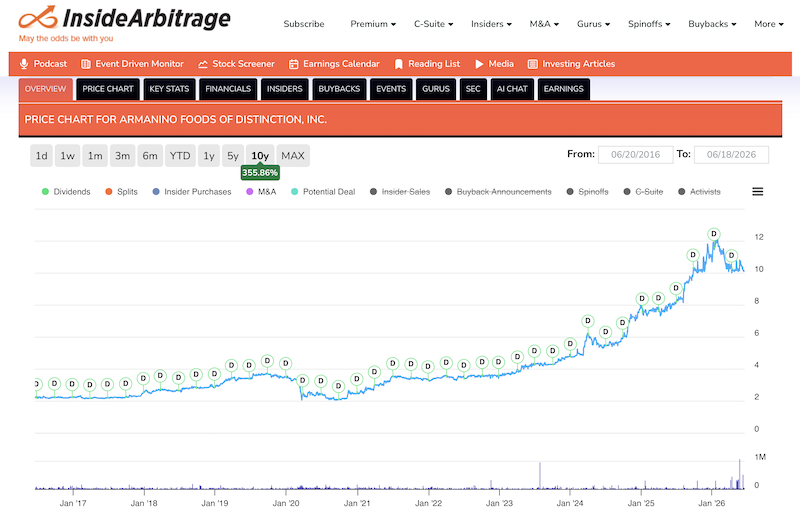
Task: Switch to the Overview tab
Action: coord(45,89)
